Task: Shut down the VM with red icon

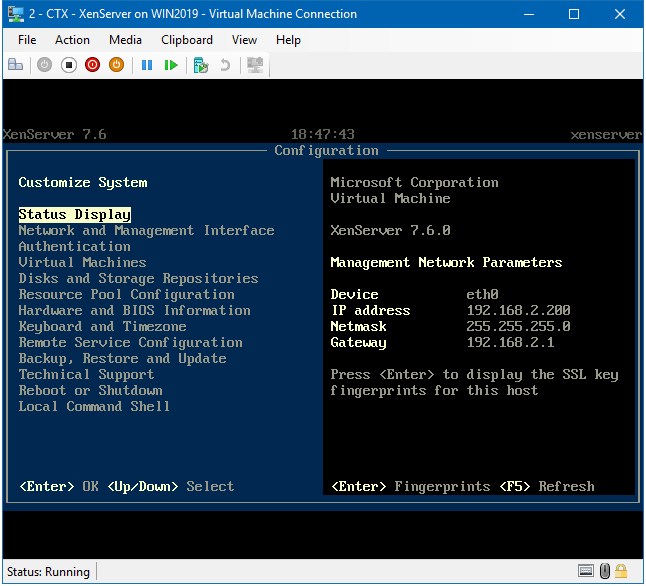Action: pyautogui.click(x=92, y=65)
